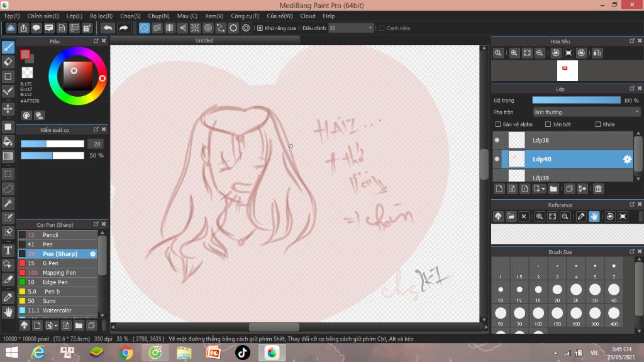Open snap settings gear icon
Screen dimensions: 644x362
[x=246, y=28]
